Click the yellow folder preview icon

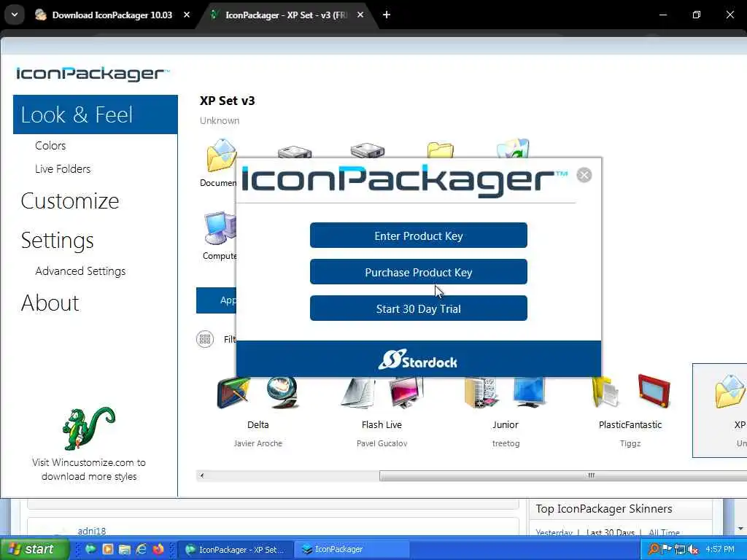coord(440,149)
